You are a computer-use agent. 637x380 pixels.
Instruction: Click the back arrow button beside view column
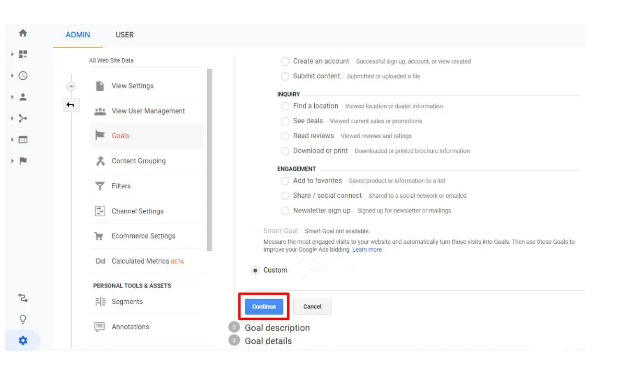[71, 105]
